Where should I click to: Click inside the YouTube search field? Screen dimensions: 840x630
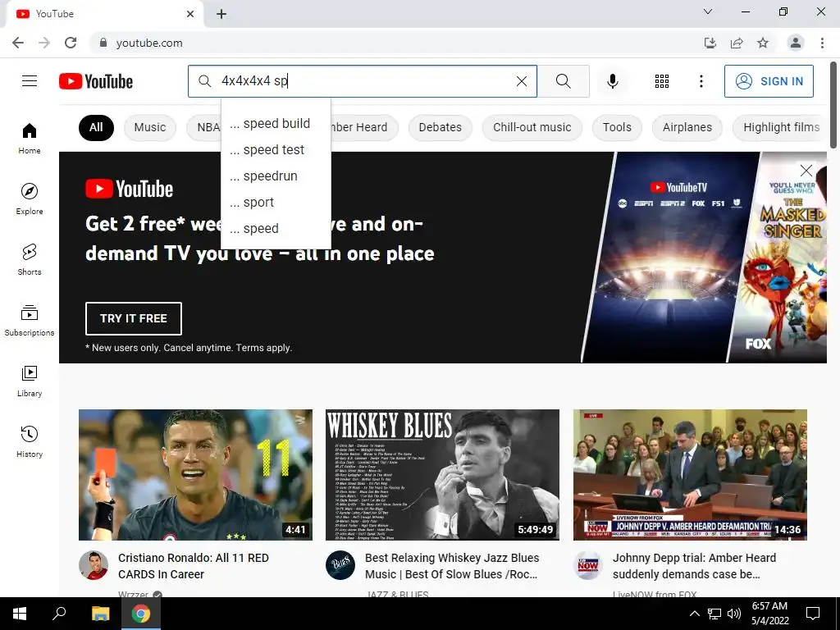point(364,81)
